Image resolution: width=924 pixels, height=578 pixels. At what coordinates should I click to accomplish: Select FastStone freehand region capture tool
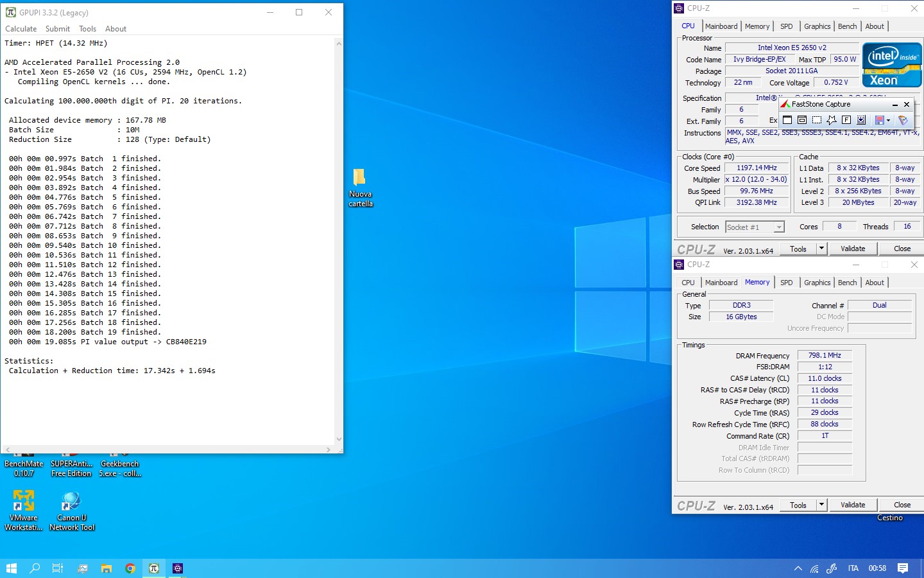pos(832,120)
